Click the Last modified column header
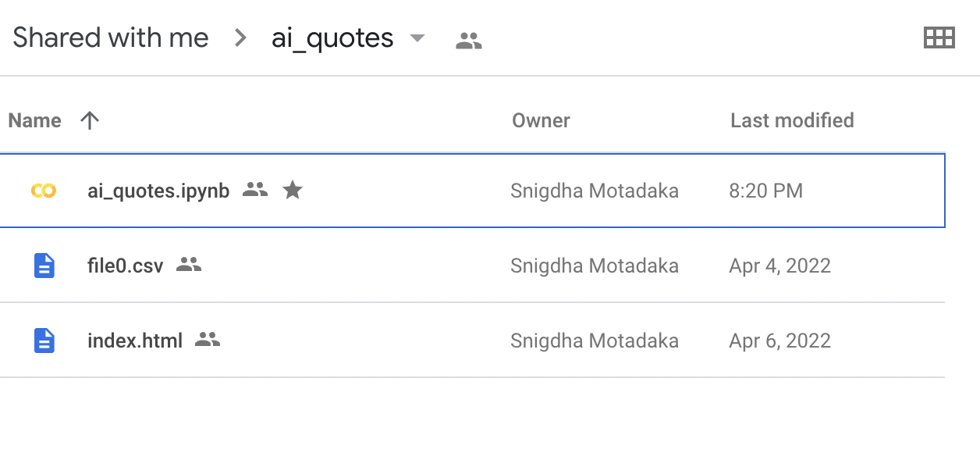 tap(792, 119)
